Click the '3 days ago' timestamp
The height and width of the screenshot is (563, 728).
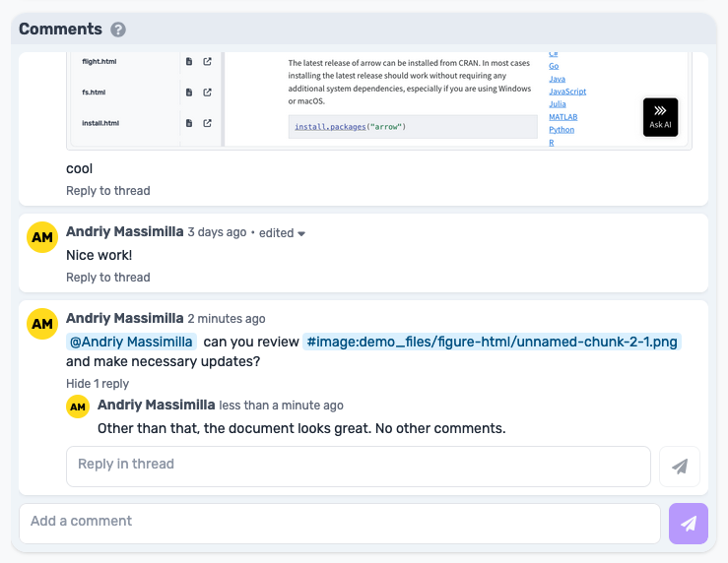point(217,232)
